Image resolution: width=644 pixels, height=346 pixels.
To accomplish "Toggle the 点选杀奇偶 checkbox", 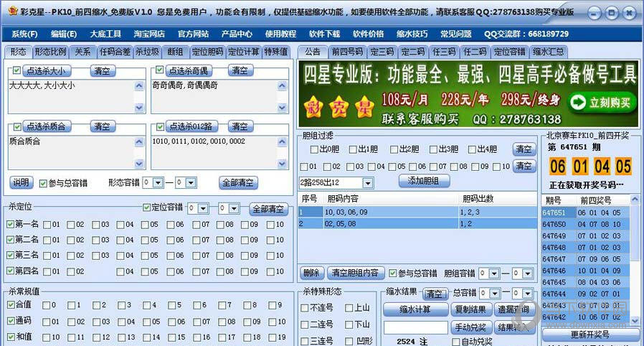I will 160,70.
